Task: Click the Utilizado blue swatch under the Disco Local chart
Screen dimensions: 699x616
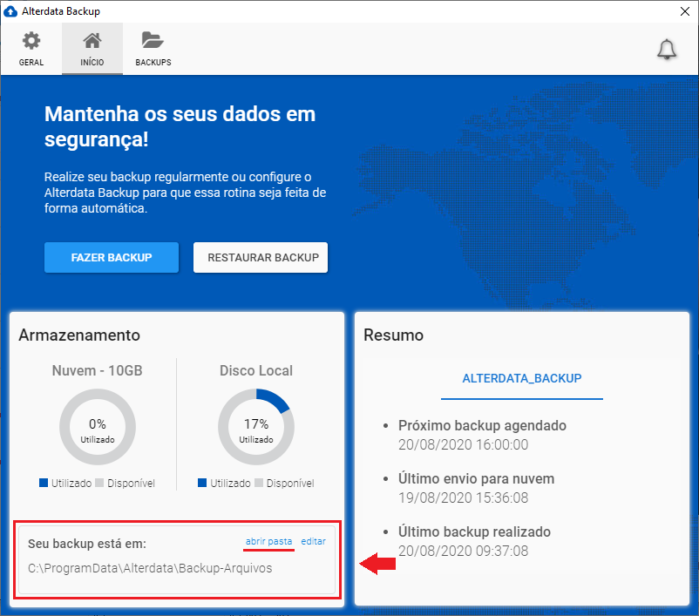Action: (x=202, y=483)
